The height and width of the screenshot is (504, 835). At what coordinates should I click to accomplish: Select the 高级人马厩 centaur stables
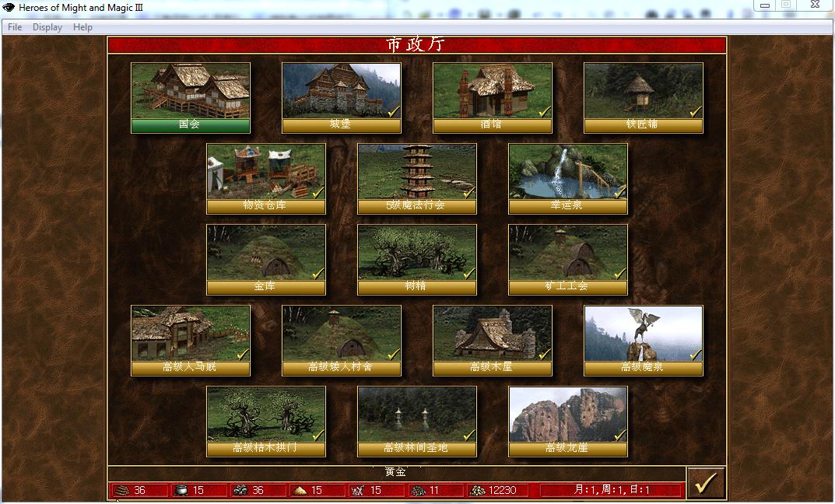[191, 334]
